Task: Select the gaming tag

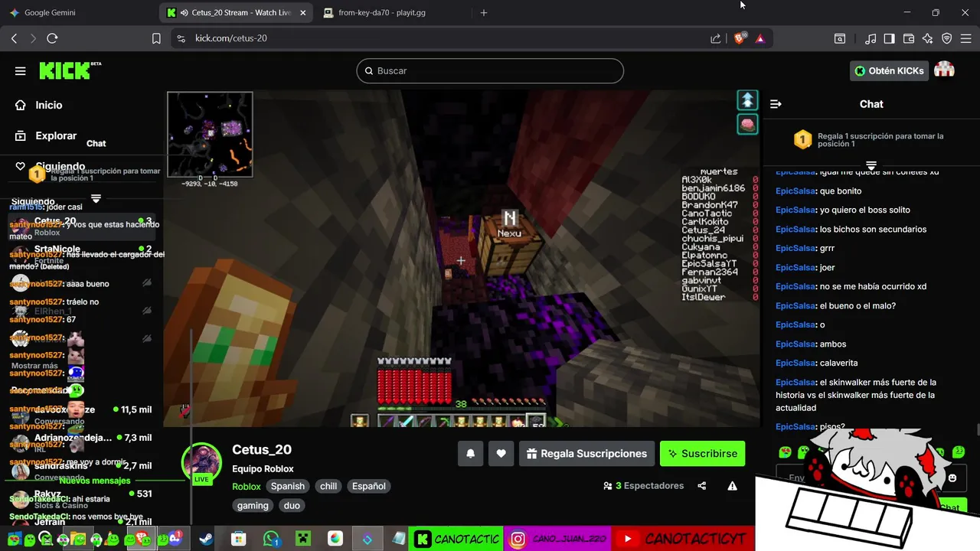Action: click(253, 506)
